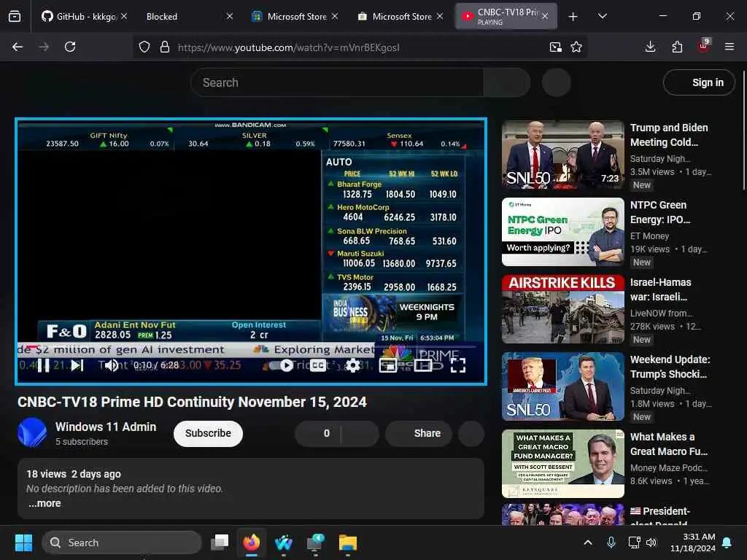Viewport: 747px width, 560px height.
Task: Open NTPC Green Energy IPO thumbnail
Action: pyautogui.click(x=562, y=231)
